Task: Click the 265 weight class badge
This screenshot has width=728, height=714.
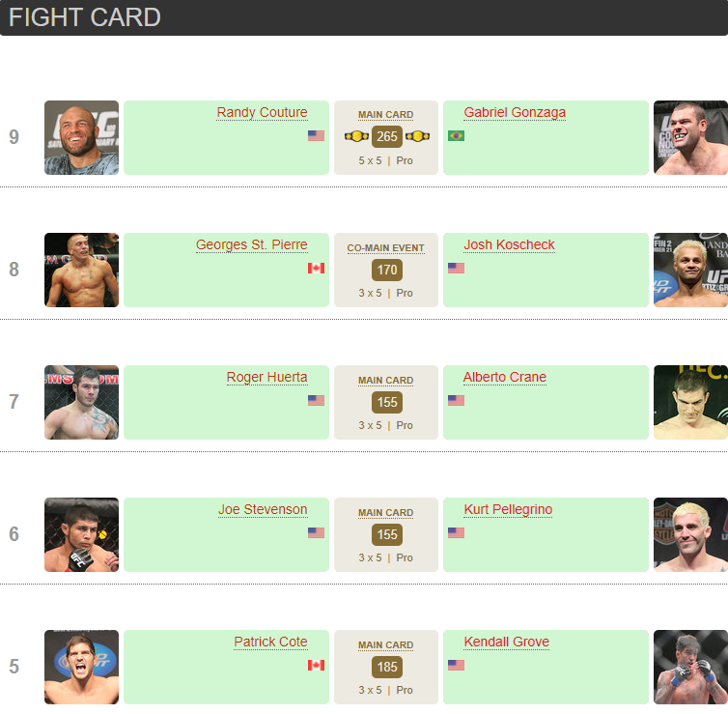Action: point(387,136)
